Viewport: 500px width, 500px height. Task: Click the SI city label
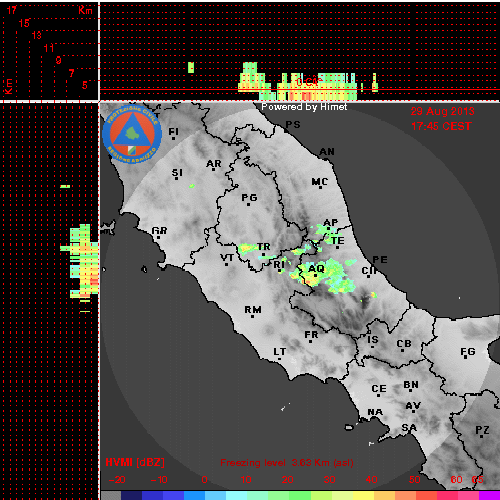pos(177,173)
